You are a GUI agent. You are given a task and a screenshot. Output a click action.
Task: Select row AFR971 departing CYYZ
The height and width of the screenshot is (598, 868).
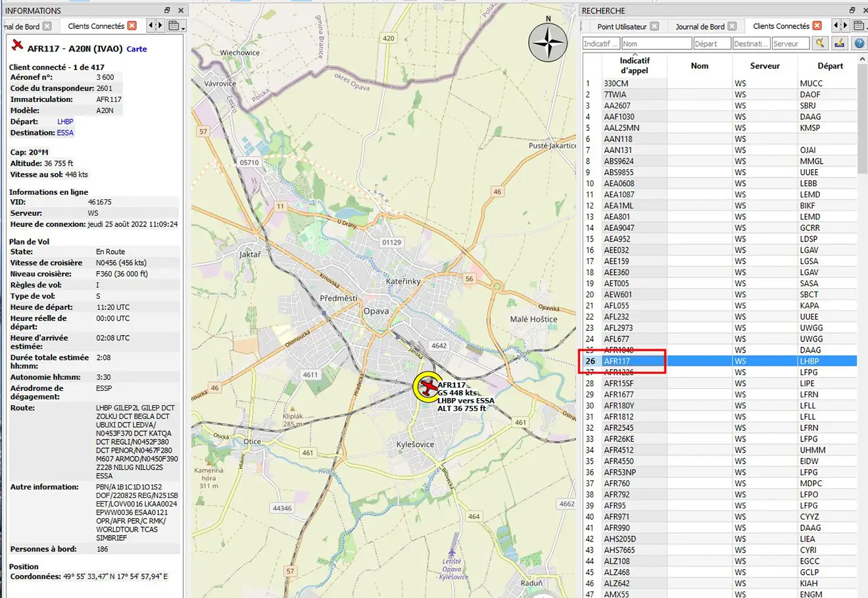719,516
